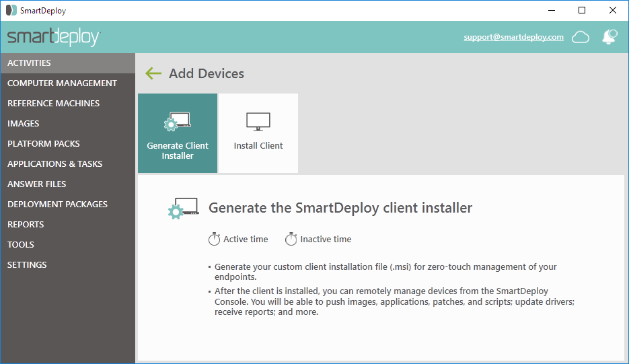The image size is (629, 364).
Task: Email support@smartdeploy.com link
Action: click(513, 37)
